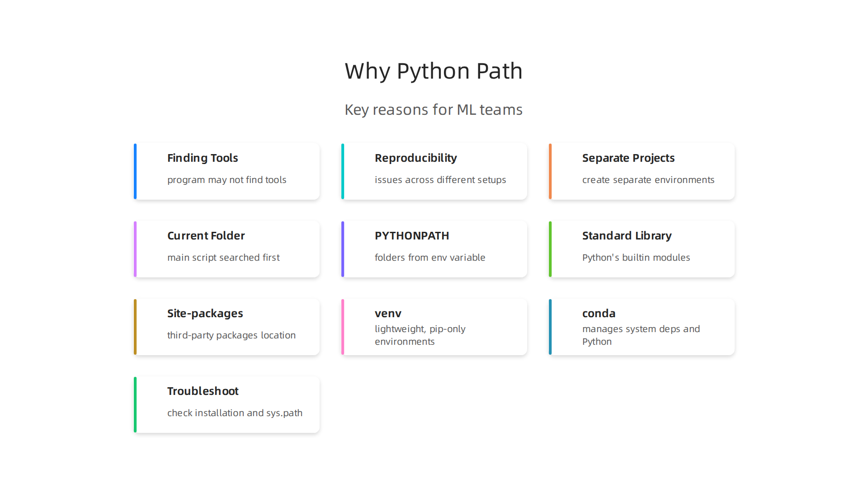868x488 pixels.
Task: Select "Python's builtin modules" description
Action: tap(636, 258)
